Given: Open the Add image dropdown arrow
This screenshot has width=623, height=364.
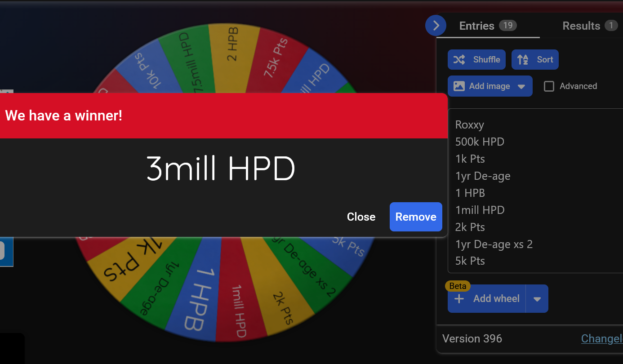Looking at the screenshot, I should 521,86.
